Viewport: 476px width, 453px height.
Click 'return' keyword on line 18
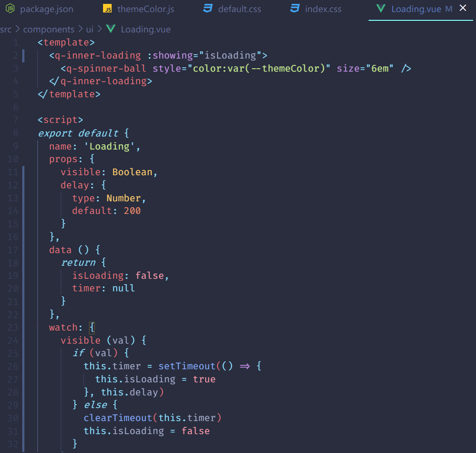[x=78, y=262]
